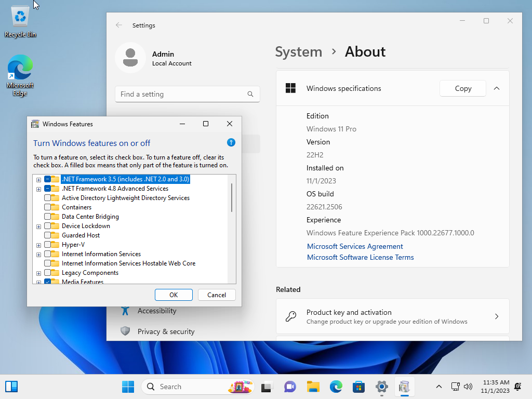The height and width of the screenshot is (399, 532).
Task: Enable the Containers checkbox
Action: (47, 207)
